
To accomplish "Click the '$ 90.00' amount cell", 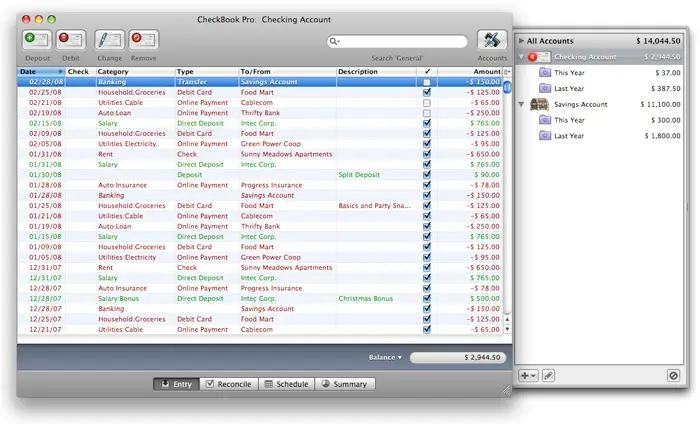I will (x=487, y=175).
